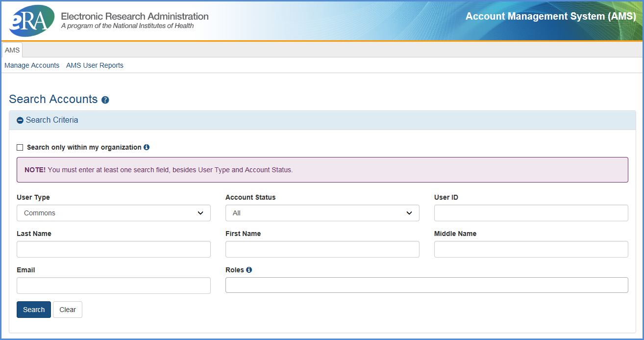Click info icon beside Roles label
The height and width of the screenshot is (340, 644).
click(x=249, y=270)
